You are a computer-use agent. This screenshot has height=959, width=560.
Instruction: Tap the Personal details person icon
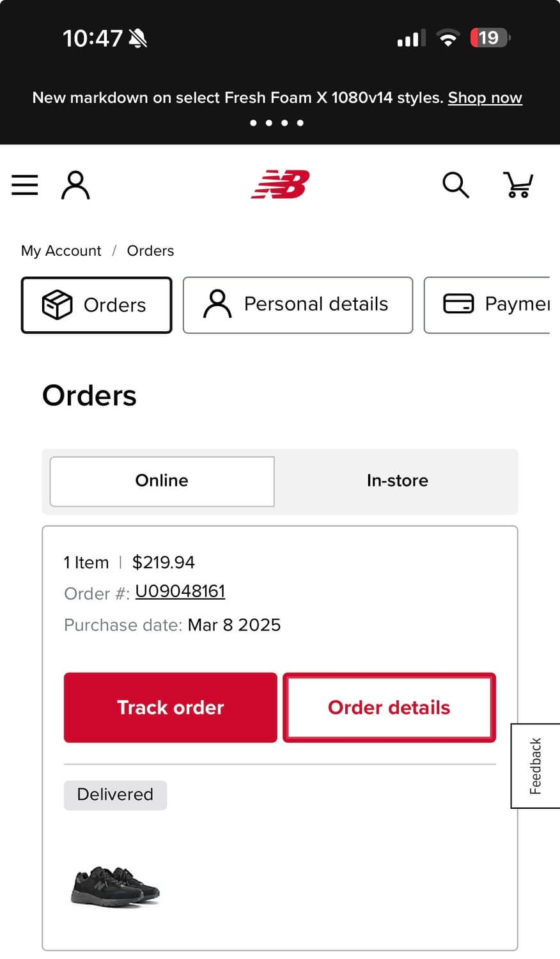[217, 304]
